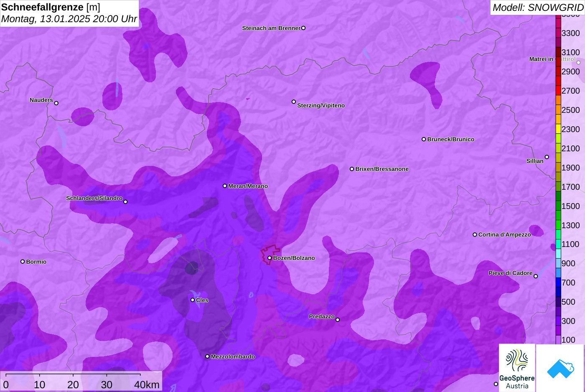
Task: Click the Schneefallgrenze [m] title
Action: [51, 7]
